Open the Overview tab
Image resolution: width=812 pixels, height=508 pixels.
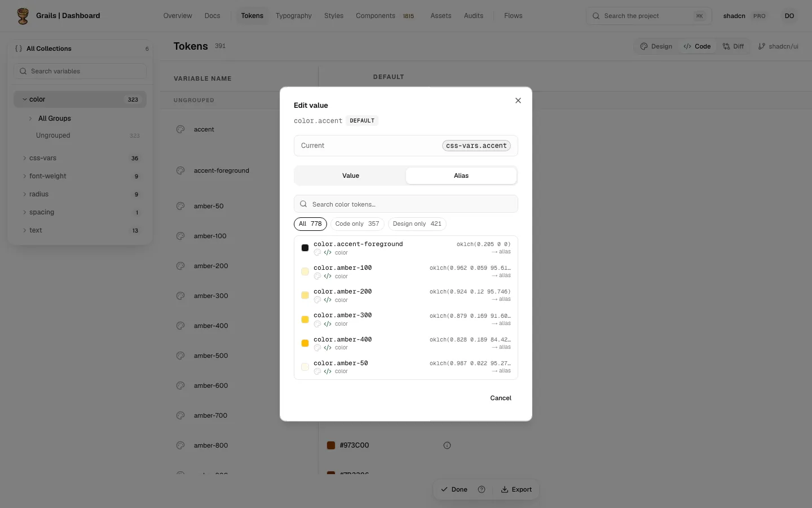click(178, 16)
